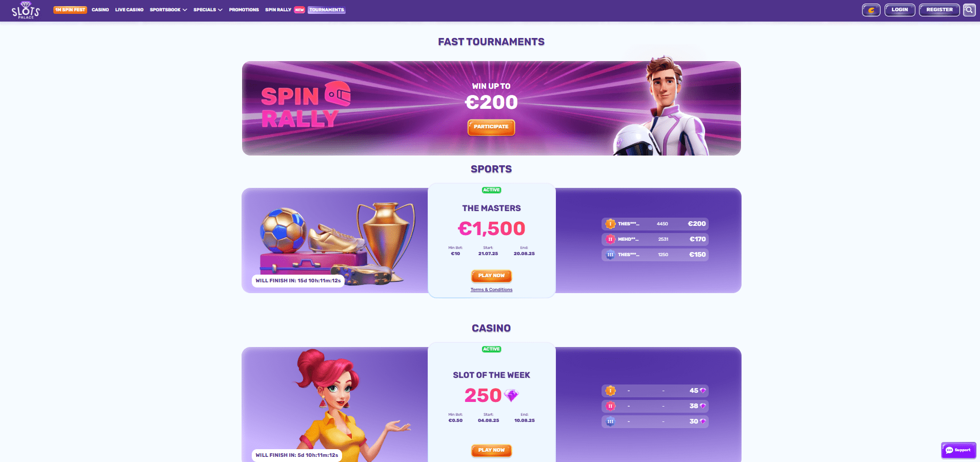Open the Support chat widget
Screen dimensions: 980x462
(x=958, y=450)
